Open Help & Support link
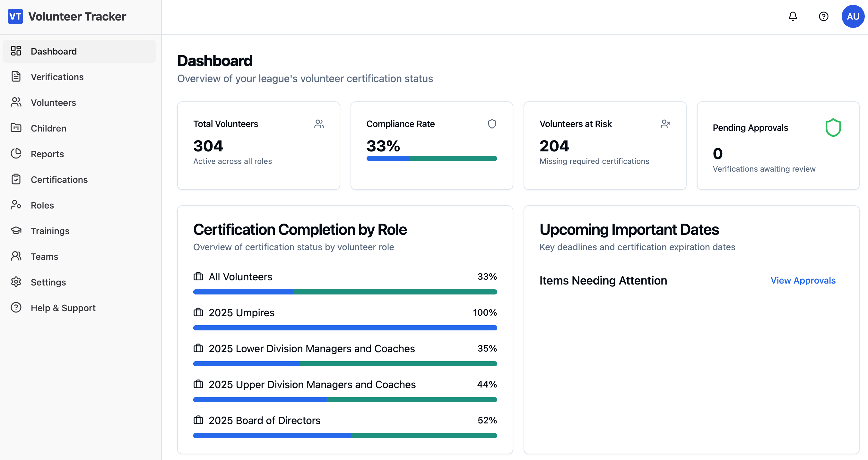Viewport: 868px width, 460px height. 63,308
